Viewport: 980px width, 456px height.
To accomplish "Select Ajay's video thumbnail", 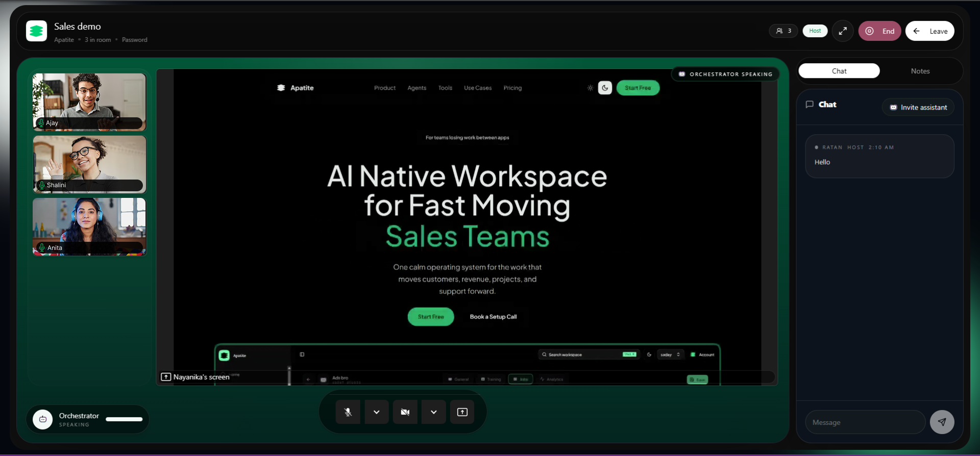I will pyautogui.click(x=89, y=102).
